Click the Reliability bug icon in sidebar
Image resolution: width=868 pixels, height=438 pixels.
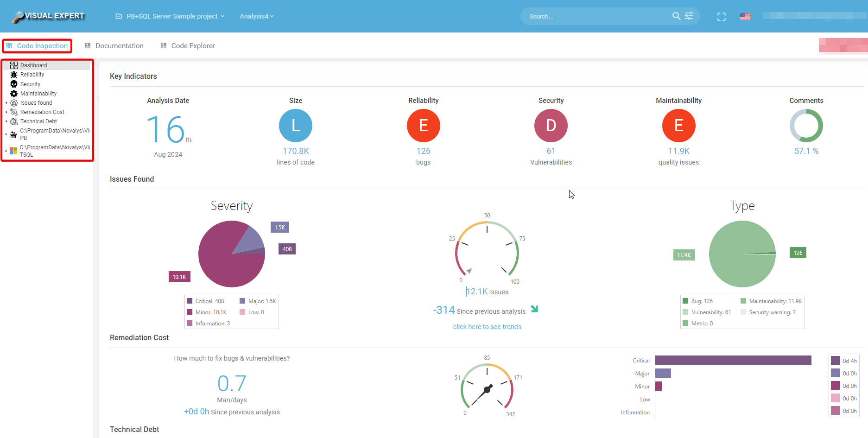[14, 75]
